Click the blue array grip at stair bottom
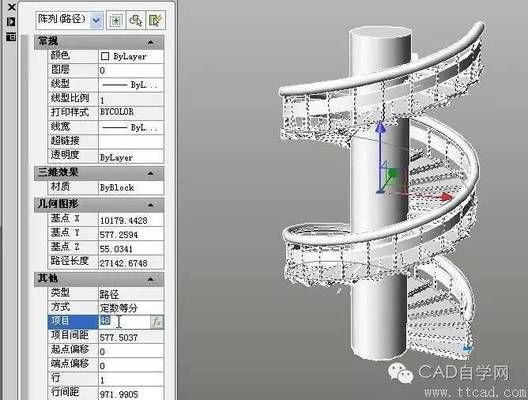528x400 pixels. tap(467, 348)
